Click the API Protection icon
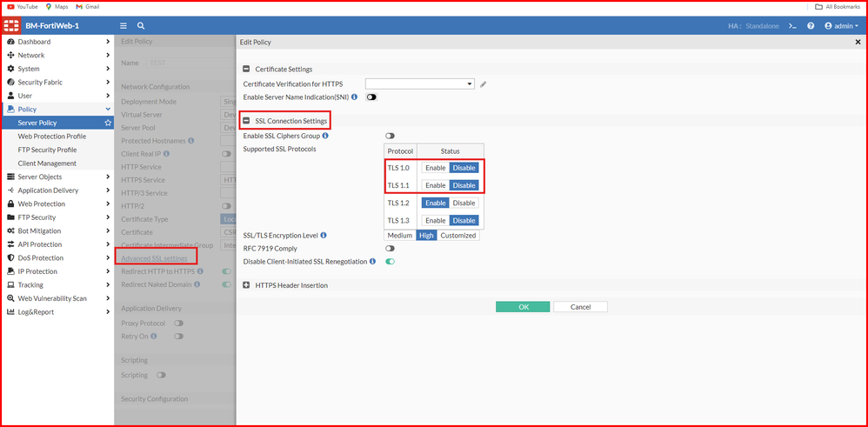This screenshot has width=868, height=427. pos(10,244)
